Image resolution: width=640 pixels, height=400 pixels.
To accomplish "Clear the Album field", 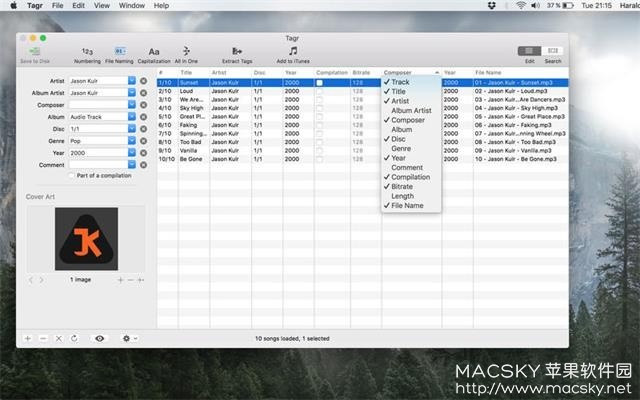I will tap(143, 117).
